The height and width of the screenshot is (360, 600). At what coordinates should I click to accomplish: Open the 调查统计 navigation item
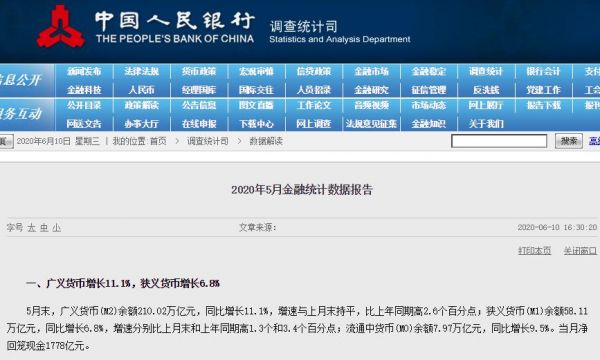pos(486,72)
